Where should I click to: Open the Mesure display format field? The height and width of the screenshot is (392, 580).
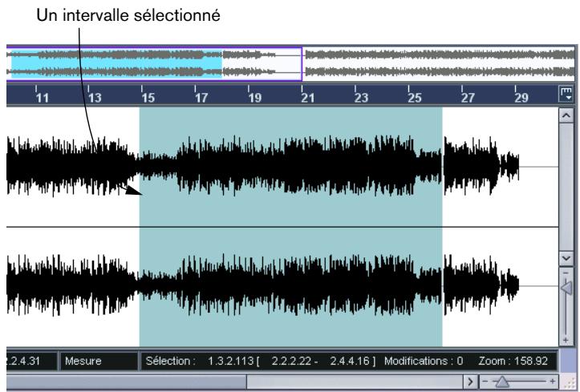tap(99, 361)
